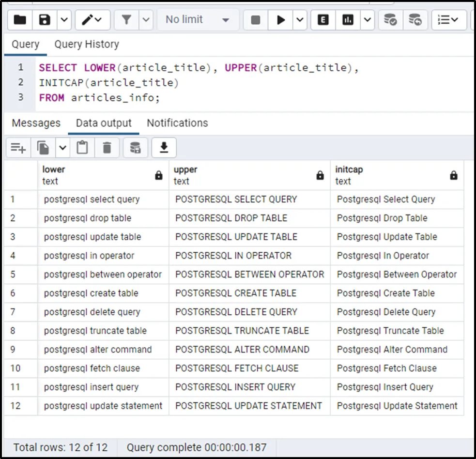Image resolution: width=476 pixels, height=459 pixels.
Task: Expand the dropdown arrow next to Save
Action: point(64,20)
